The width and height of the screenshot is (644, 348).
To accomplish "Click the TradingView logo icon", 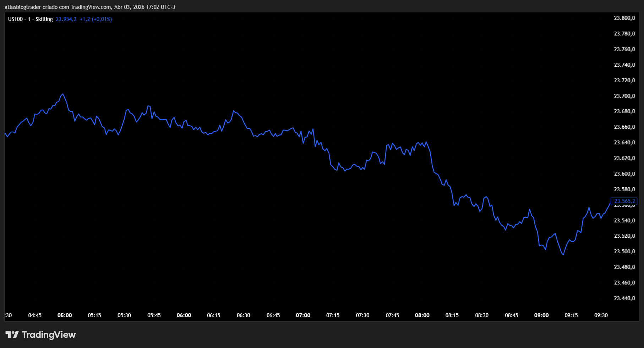I will (x=12, y=335).
